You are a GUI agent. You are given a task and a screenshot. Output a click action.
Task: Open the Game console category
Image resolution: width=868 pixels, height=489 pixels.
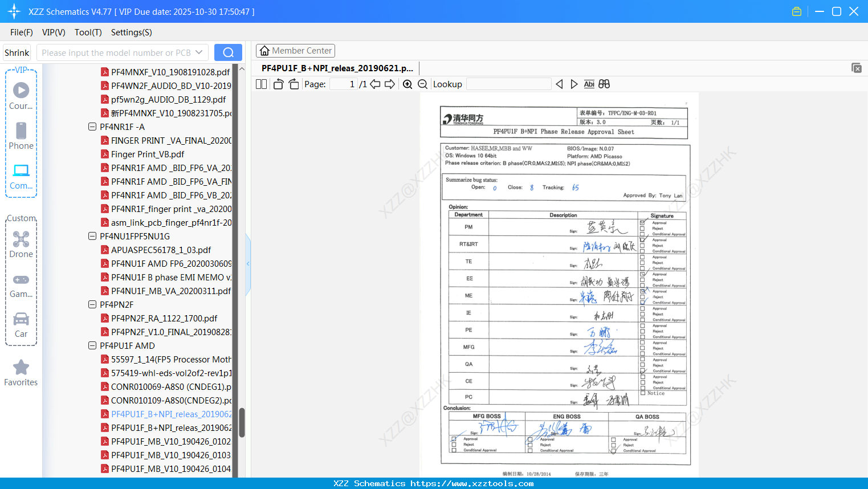tap(21, 285)
